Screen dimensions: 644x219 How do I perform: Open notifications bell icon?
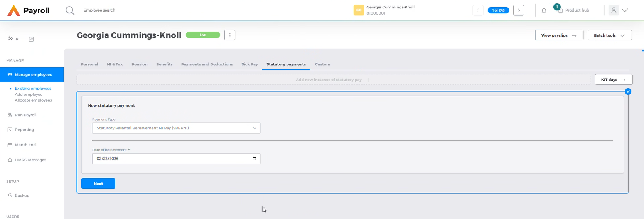(544, 10)
